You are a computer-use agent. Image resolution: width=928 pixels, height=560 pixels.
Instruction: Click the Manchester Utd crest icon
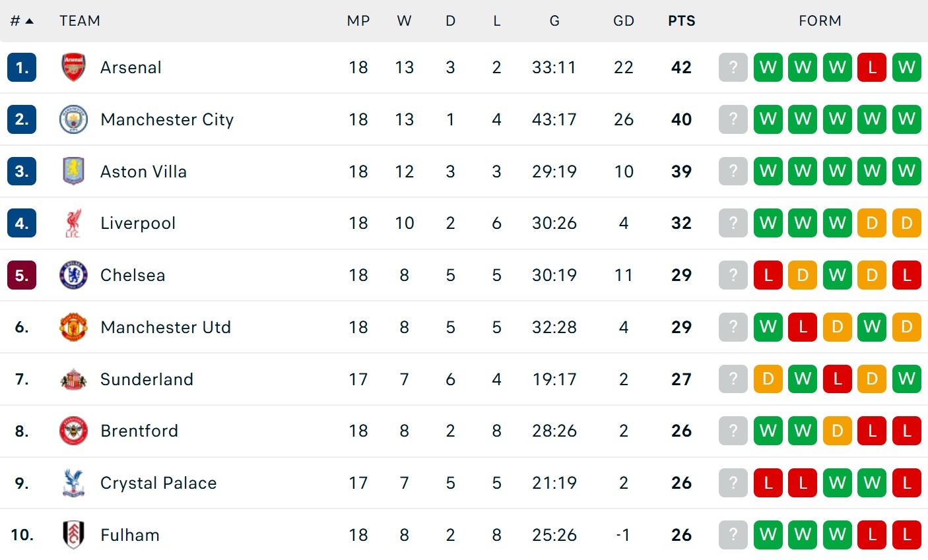pyautogui.click(x=73, y=327)
